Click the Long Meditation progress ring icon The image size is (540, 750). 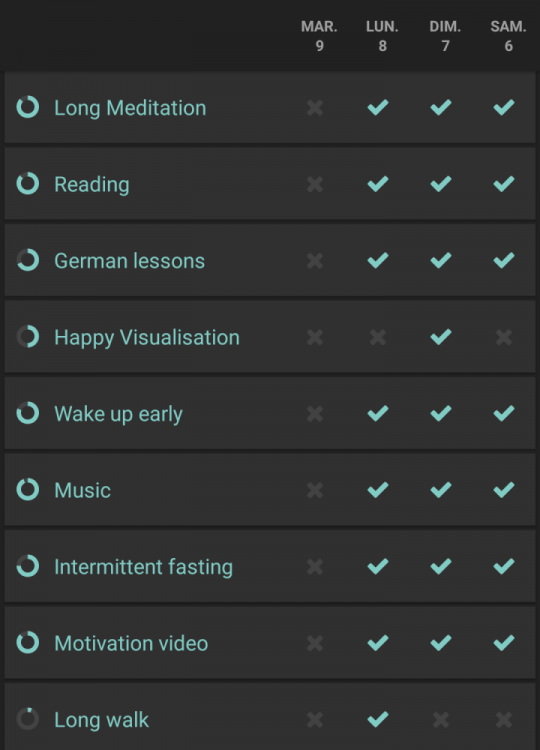click(28, 107)
